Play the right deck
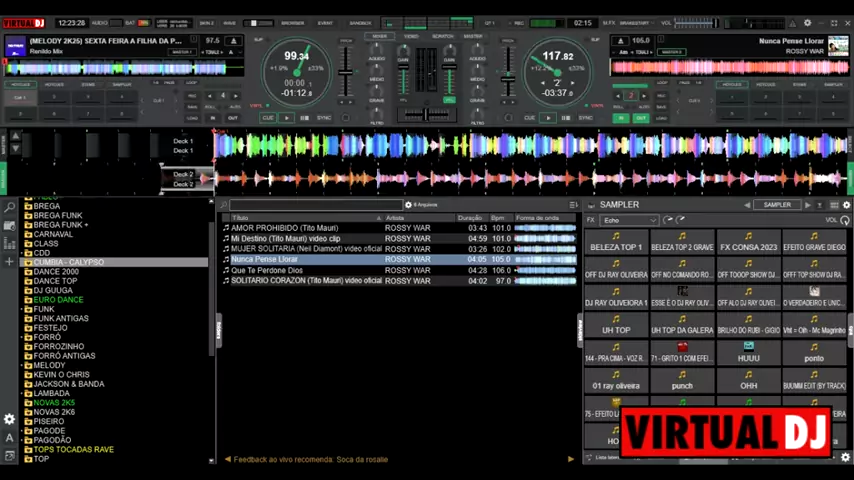 (x=548, y=118)
